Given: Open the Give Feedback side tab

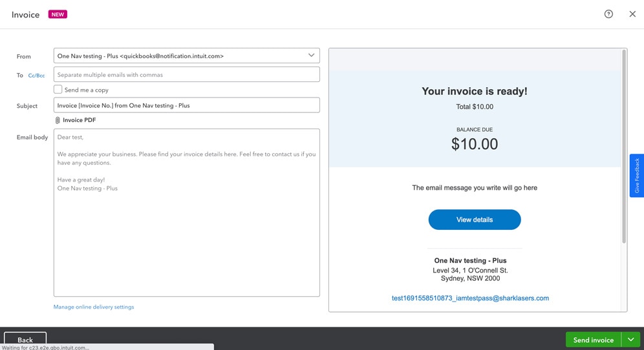Looking at the screenshot, I should (x=637, y=176).
